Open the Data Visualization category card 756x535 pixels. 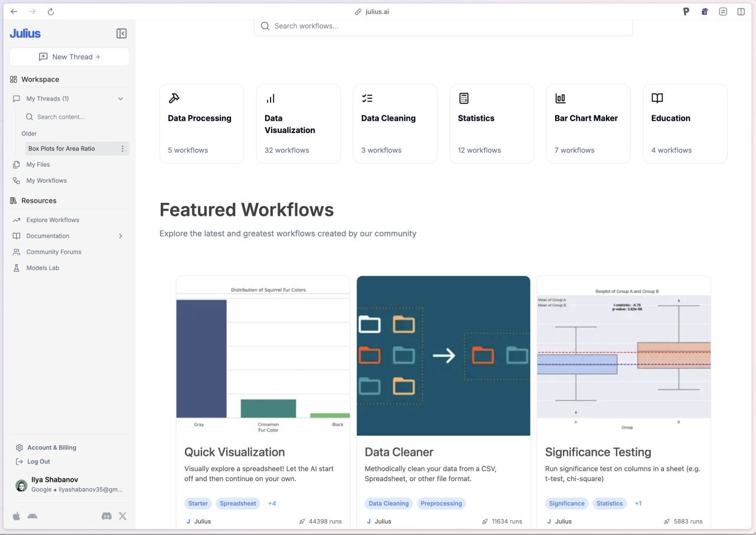click(x=298, y=124)
